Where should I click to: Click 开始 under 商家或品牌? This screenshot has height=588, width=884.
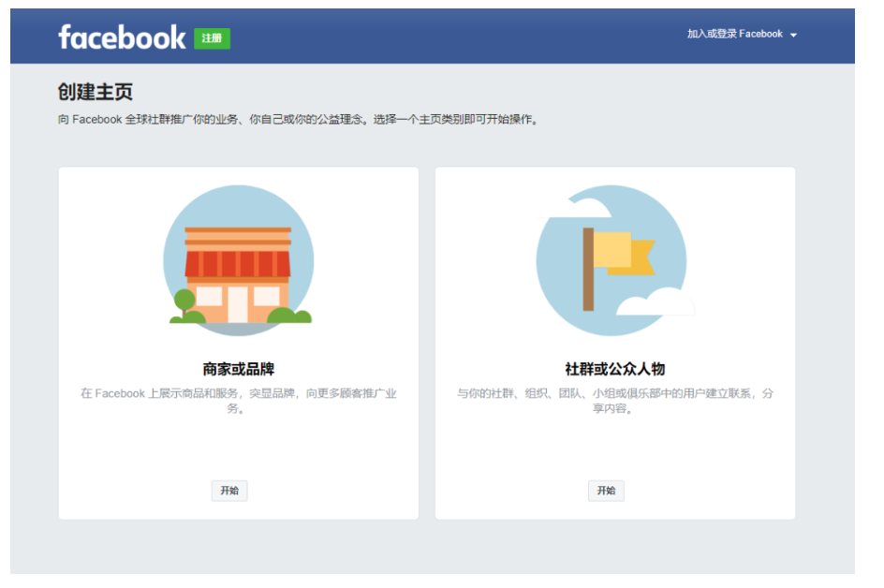(x=229, y=491)
